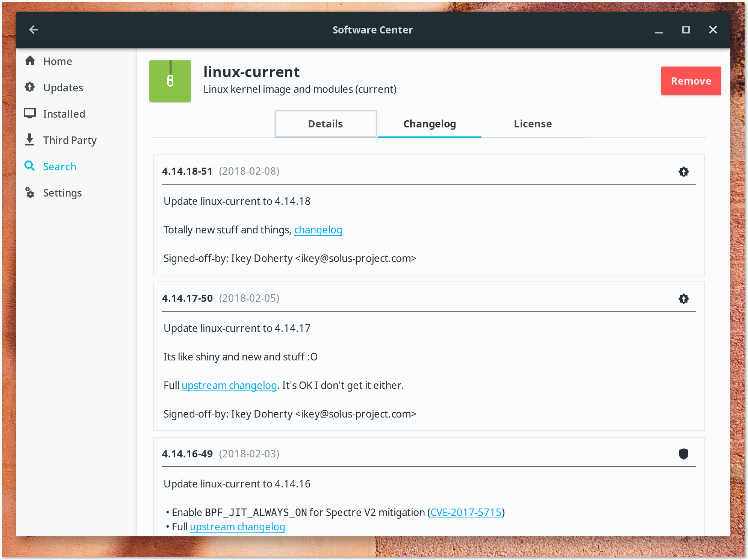The height and width of the screenshot is (560, 748).
Task: Open Home from the sidebar house icon
Action: pyautogui.click(x=30, y=61)
